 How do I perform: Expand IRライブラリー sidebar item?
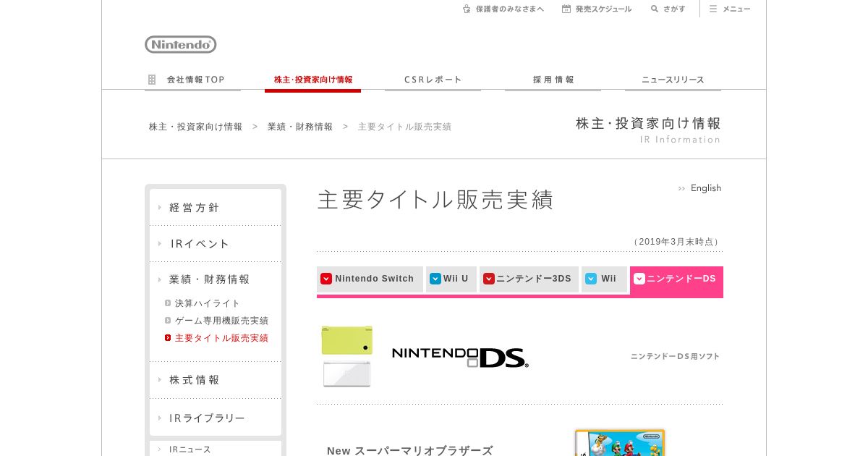[x=216, y=418]
